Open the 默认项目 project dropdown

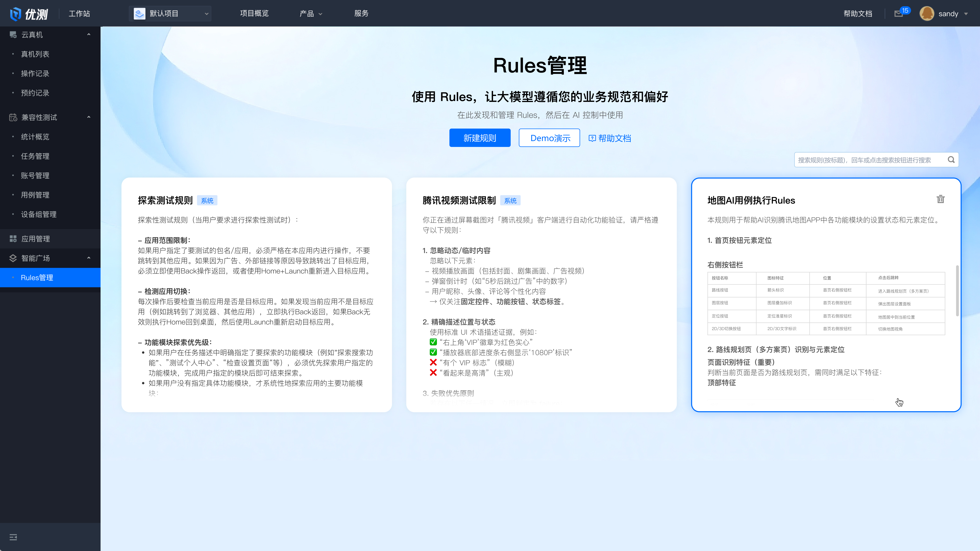click(206, 14)
